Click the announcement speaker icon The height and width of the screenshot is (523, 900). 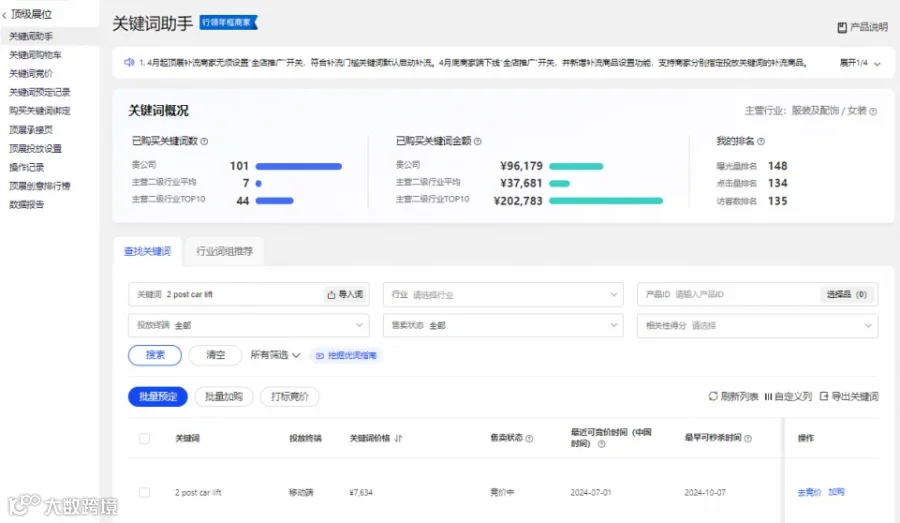click(129, 62)
